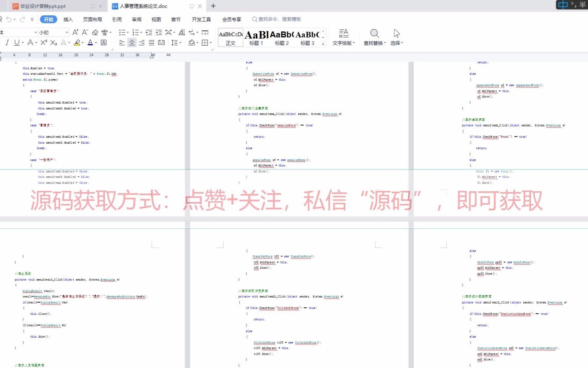The width and height of the screenshot is (588, 368).
Task: Apply superscript X² formatting
Action: pyautogui.click(x=44, y=43)
